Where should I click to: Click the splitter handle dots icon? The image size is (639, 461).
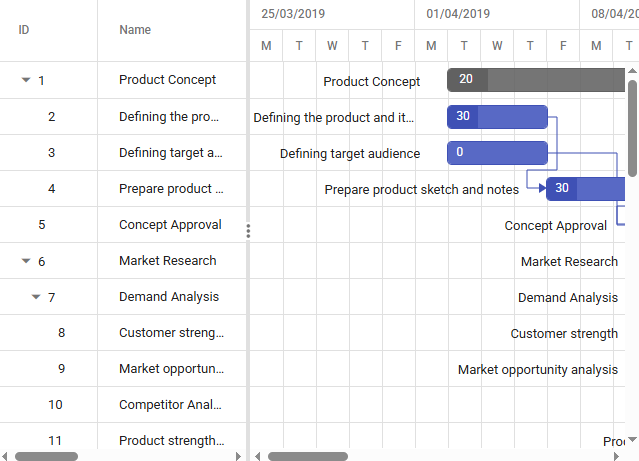pos(248,231)
